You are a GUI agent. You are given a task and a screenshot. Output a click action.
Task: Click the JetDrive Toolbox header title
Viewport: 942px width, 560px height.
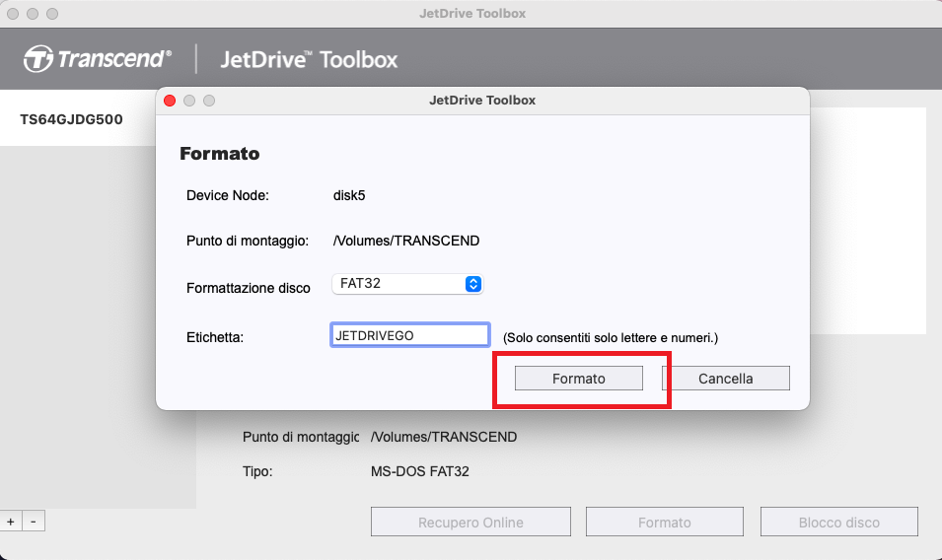309,59
